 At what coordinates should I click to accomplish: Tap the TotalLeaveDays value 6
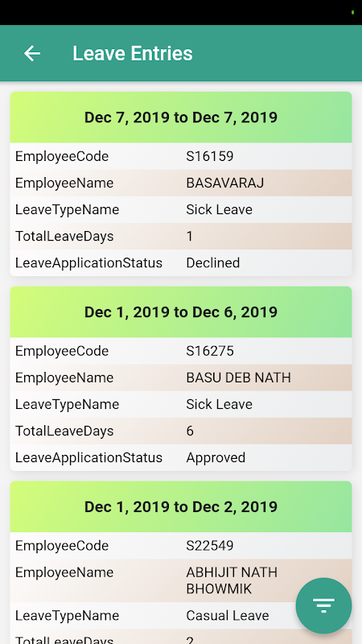click(x=190, y=431)
